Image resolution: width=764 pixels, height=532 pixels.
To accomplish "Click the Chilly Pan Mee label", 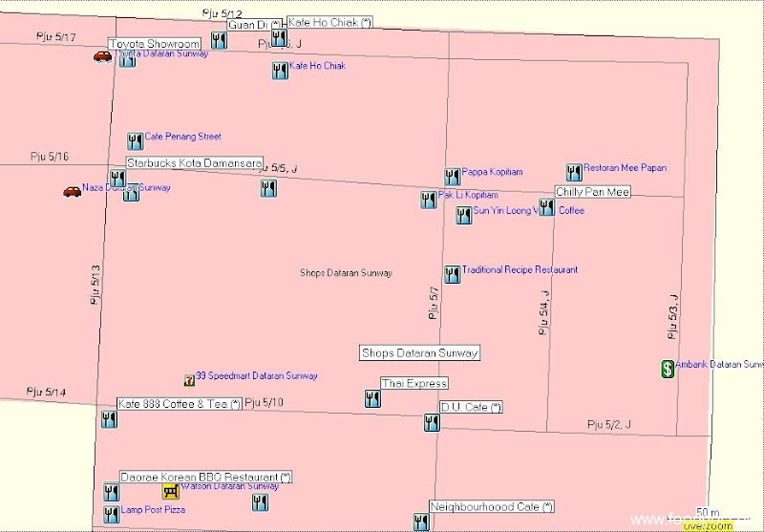I will tap(592, 192).
